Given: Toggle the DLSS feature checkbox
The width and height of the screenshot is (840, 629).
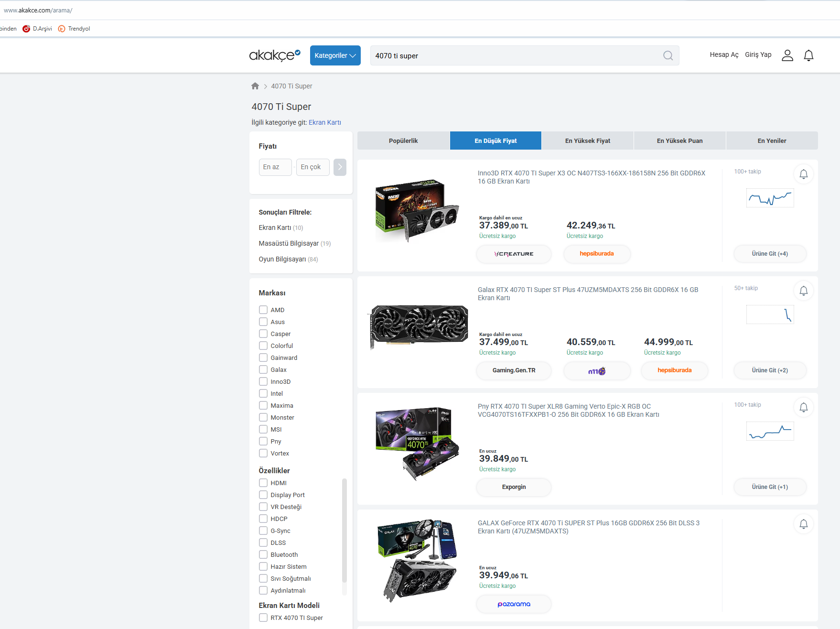Looking at the screenshot, I should [x=263, y=542].
